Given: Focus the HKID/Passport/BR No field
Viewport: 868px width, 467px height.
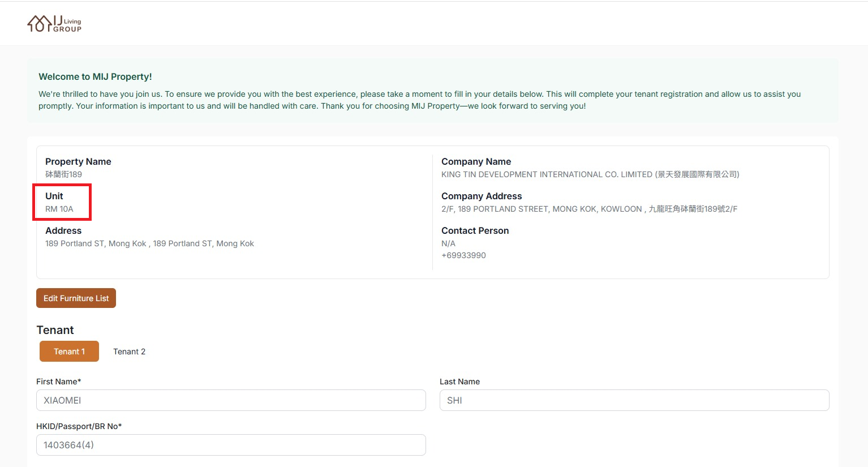Looking at the screenshot, I should coord(231,445).
